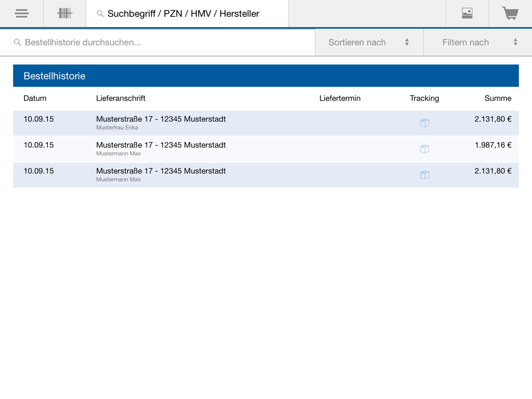The width and height of the screenshot is (532, 399).
Task: Track the Musterfrau Erika order package
Action: click(425, 123)
